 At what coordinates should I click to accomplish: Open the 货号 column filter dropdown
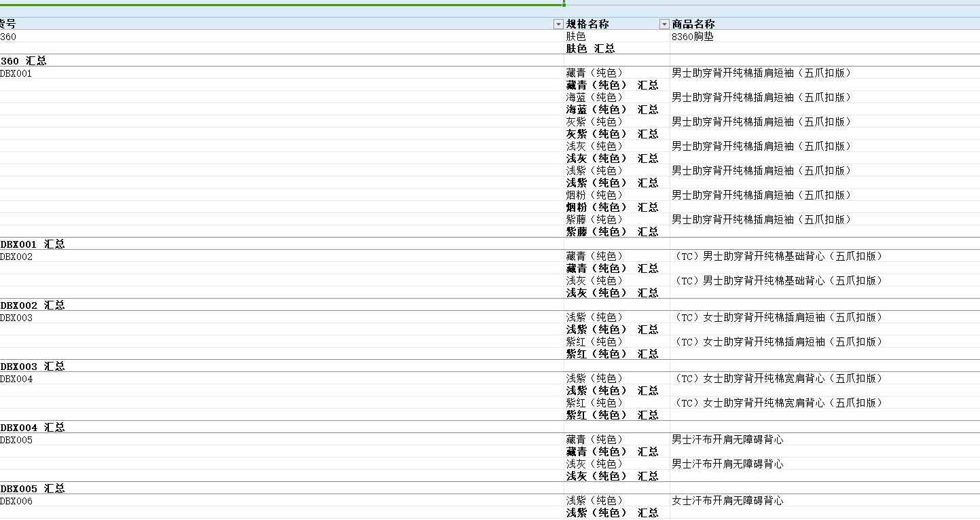(x=558, y=24)
